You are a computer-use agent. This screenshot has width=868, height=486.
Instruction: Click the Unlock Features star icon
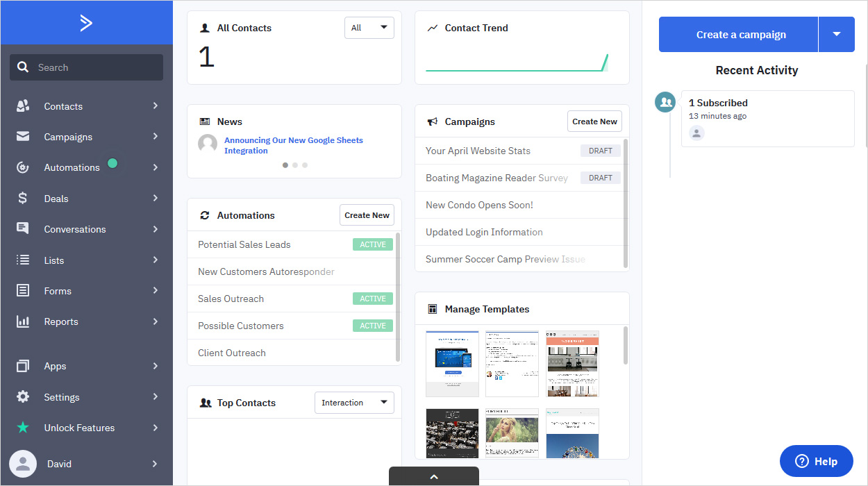(23, 428)
